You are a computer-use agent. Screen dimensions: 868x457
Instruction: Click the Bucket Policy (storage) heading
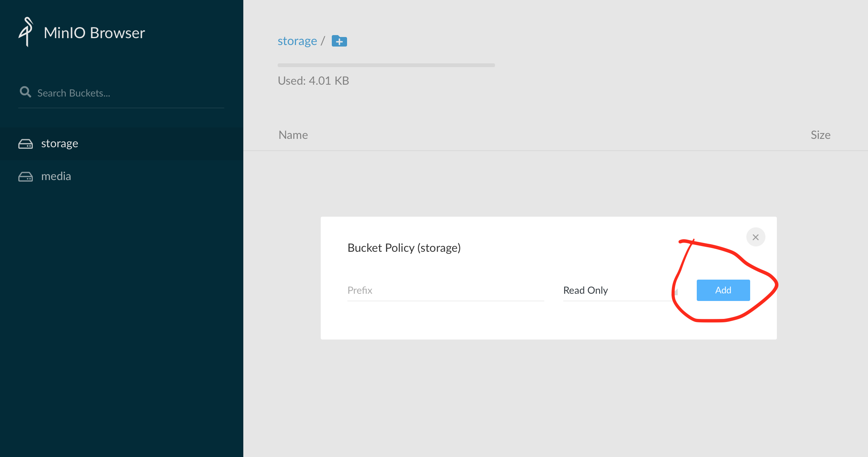pos(404,248)
